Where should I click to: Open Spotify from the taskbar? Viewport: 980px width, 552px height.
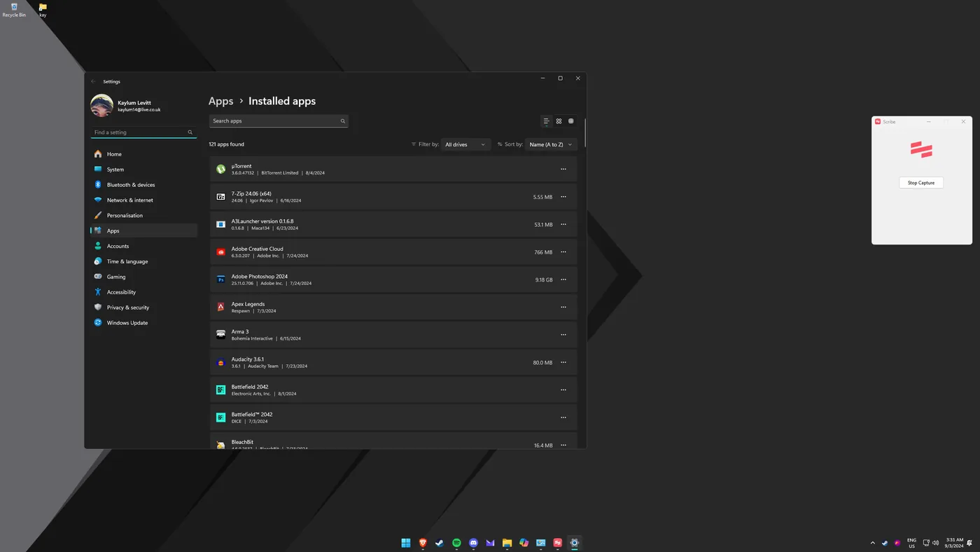point(456,543)
